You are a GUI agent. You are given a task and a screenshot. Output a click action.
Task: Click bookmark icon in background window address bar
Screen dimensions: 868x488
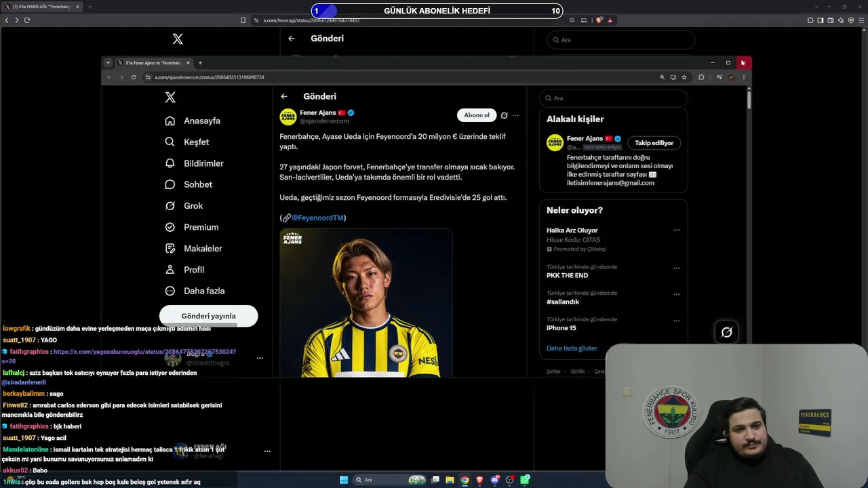[x=243, y=20]
